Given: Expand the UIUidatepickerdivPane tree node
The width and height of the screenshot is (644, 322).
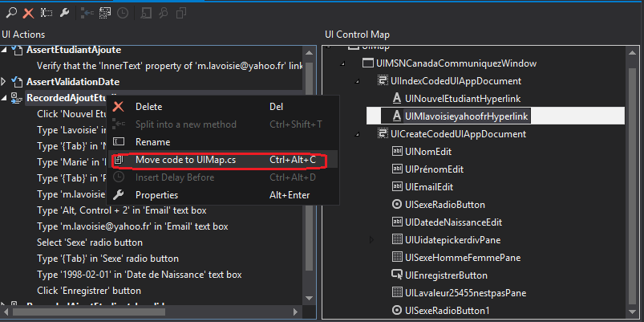Looking at the screenshot, I should (x=371, y=239).
